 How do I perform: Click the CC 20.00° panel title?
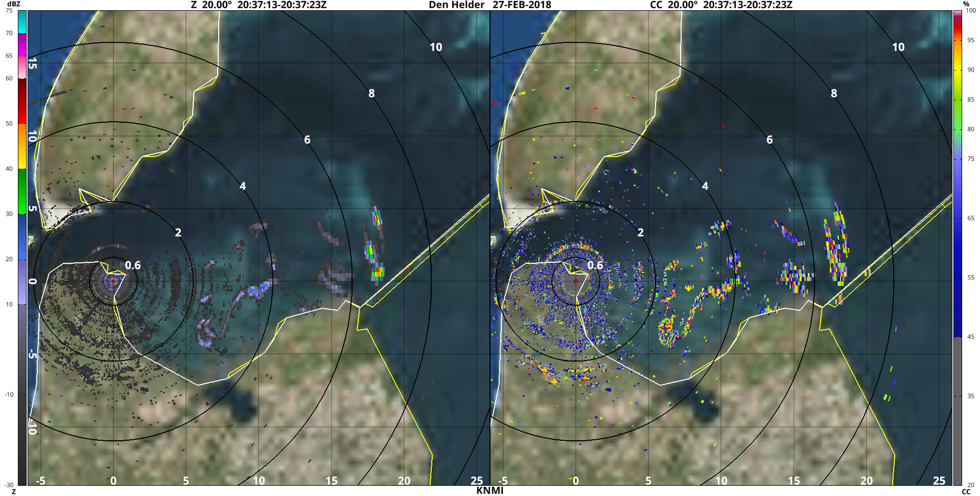pyautogui.click(x=721, y=5)
